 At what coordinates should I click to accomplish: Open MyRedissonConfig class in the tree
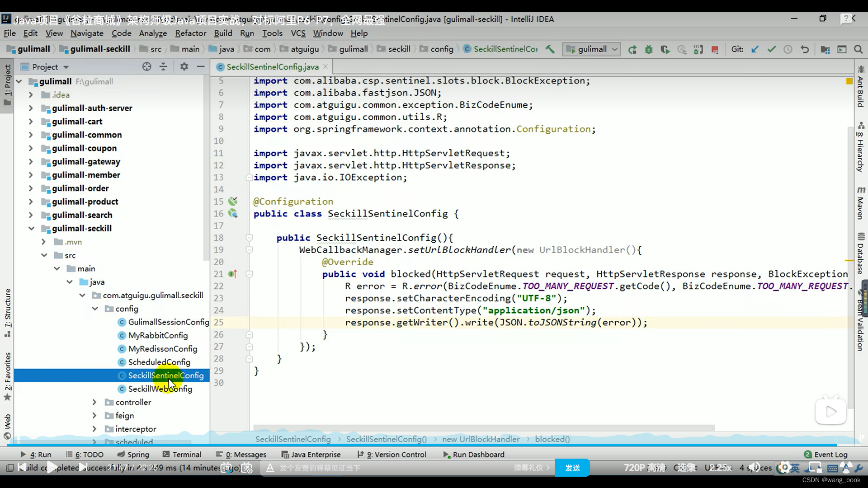click(162, 349)
